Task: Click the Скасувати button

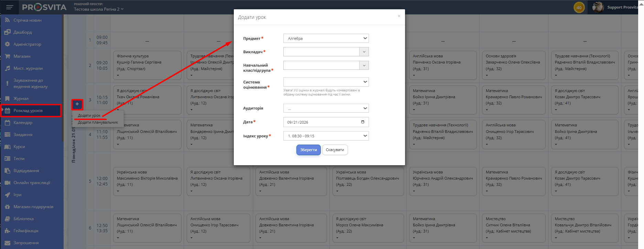Action: (335, 150)
